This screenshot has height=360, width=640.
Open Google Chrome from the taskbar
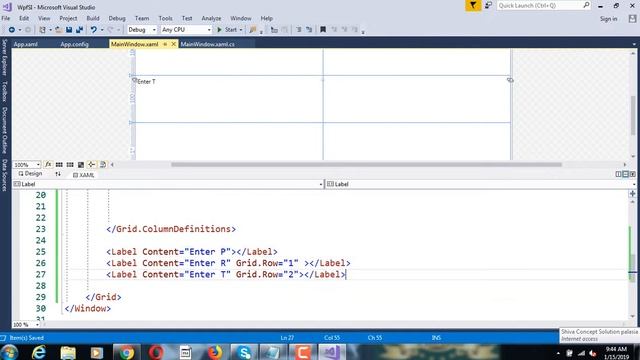point(127,352)
